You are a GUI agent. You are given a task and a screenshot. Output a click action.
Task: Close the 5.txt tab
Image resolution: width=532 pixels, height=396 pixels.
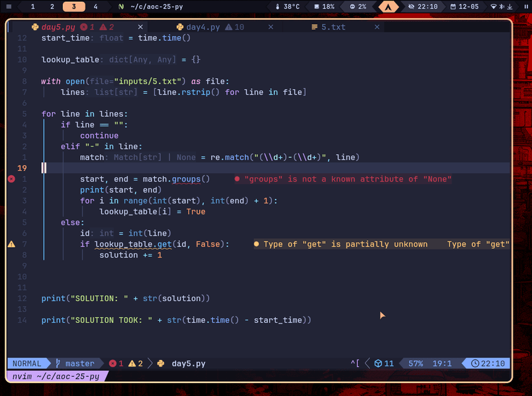coord(377,27)
